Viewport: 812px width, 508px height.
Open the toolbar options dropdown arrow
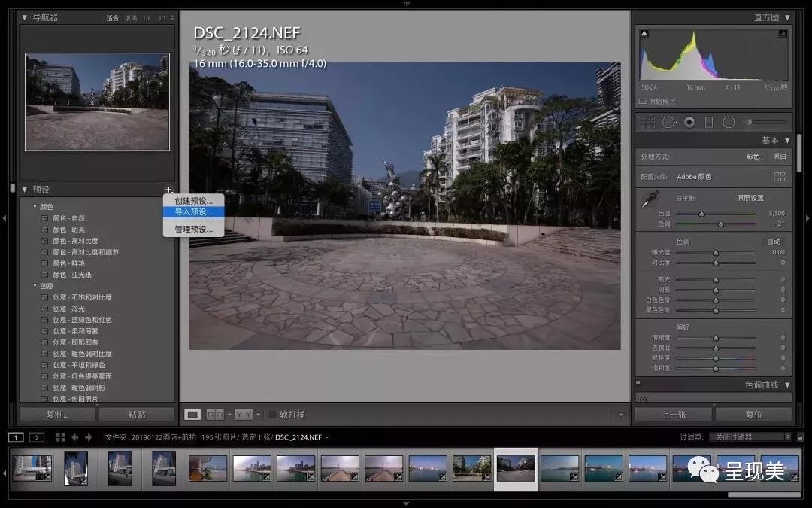(x=620, y=415)
